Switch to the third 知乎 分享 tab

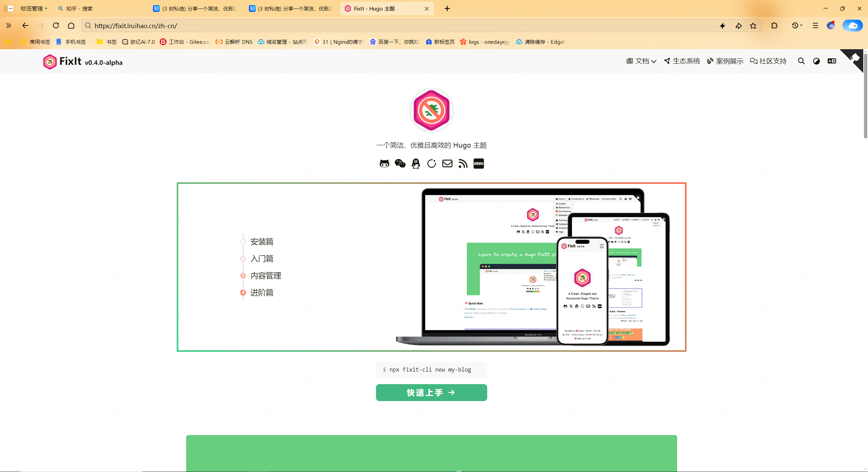tap(291, 8)
